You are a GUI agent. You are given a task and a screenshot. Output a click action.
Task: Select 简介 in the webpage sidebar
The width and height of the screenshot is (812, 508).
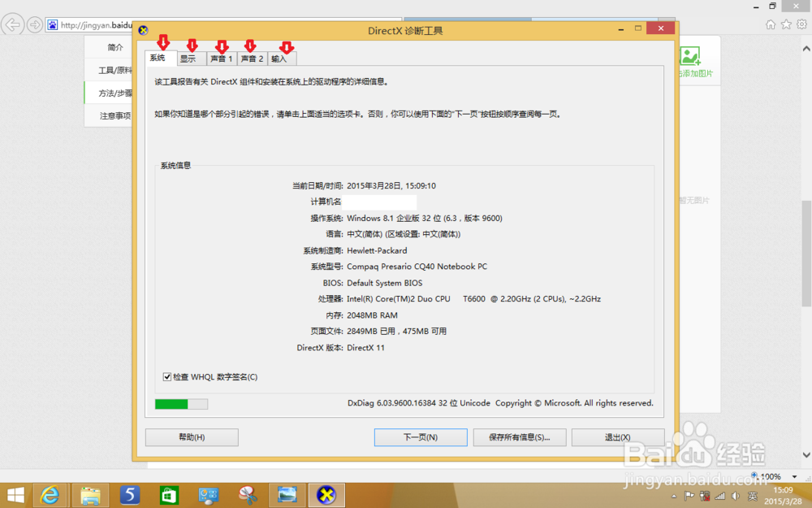click(x=115, y=47)
